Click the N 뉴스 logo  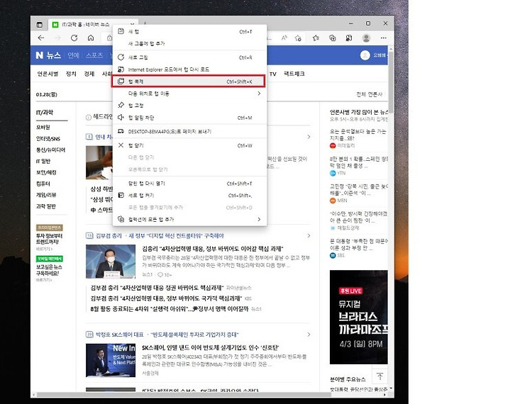(x=48, y=55)
